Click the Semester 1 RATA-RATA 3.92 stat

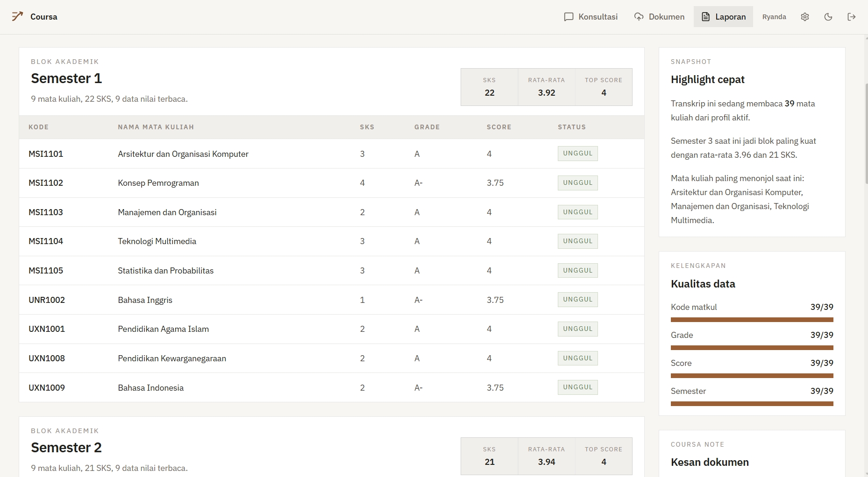tap(547, 87)
